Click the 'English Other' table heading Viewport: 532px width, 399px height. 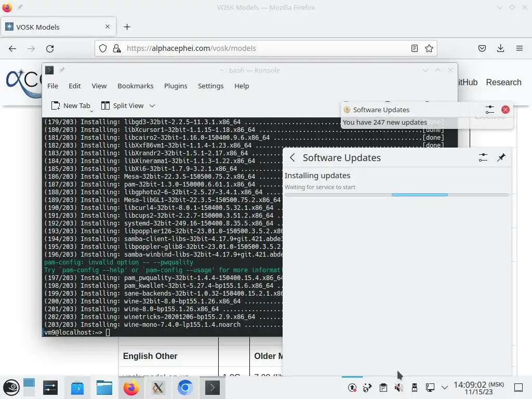(150, 356)
